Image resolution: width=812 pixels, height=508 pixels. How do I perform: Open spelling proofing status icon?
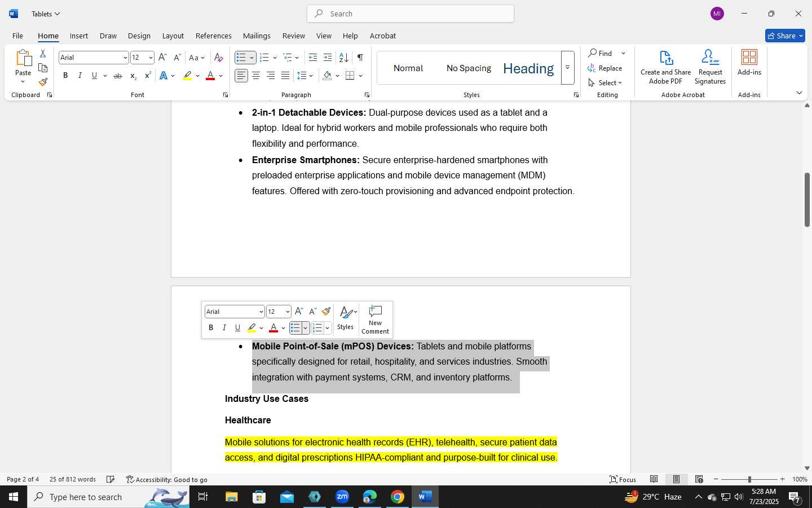tap(111, 479)
